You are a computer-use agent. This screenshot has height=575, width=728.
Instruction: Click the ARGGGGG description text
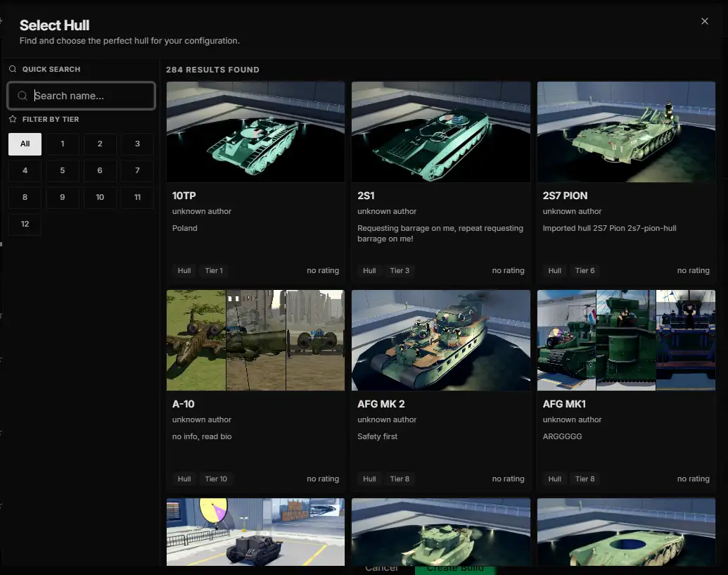click(562, 436)
